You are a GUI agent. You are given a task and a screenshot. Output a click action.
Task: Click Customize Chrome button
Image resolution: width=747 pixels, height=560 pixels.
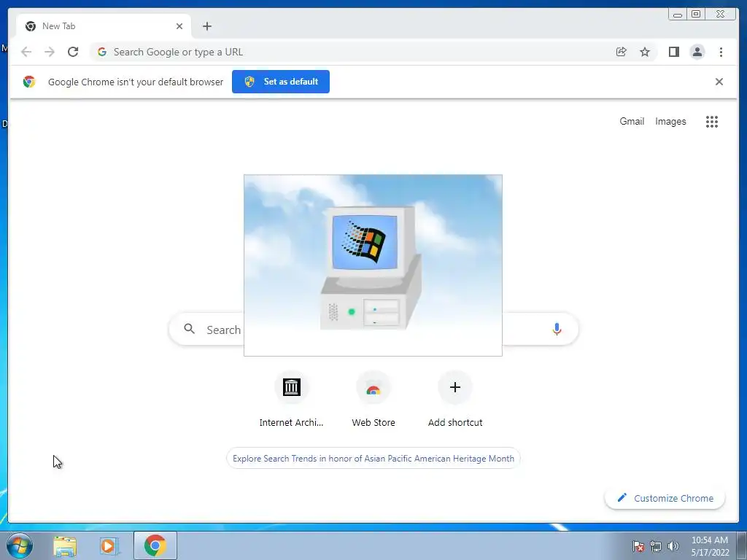(x=665, y=498)
